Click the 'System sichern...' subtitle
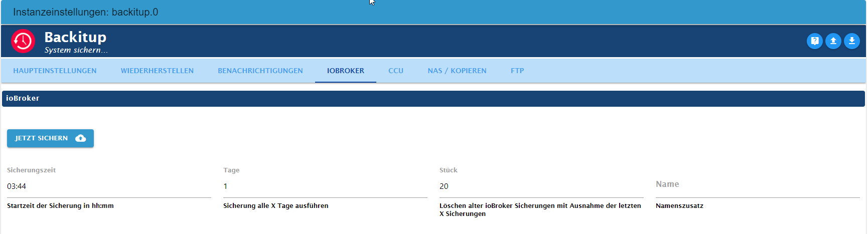This screenshot has height=234, width=868. [x=76, y=50]
